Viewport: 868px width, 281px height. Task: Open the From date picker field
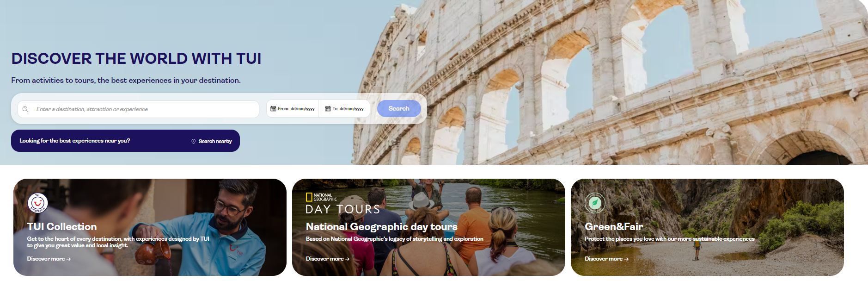292,109
